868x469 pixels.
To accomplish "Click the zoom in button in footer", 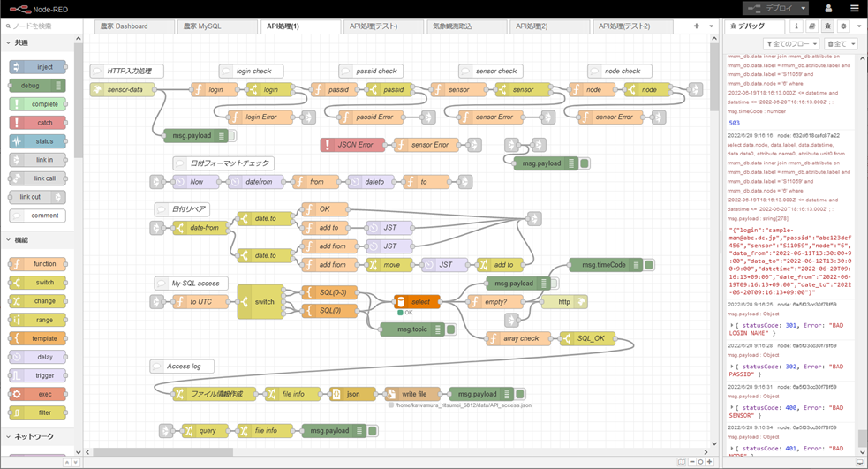I will point(709,462).
